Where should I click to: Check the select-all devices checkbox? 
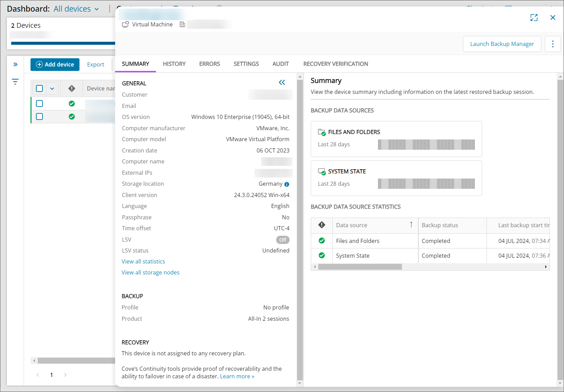39,88
